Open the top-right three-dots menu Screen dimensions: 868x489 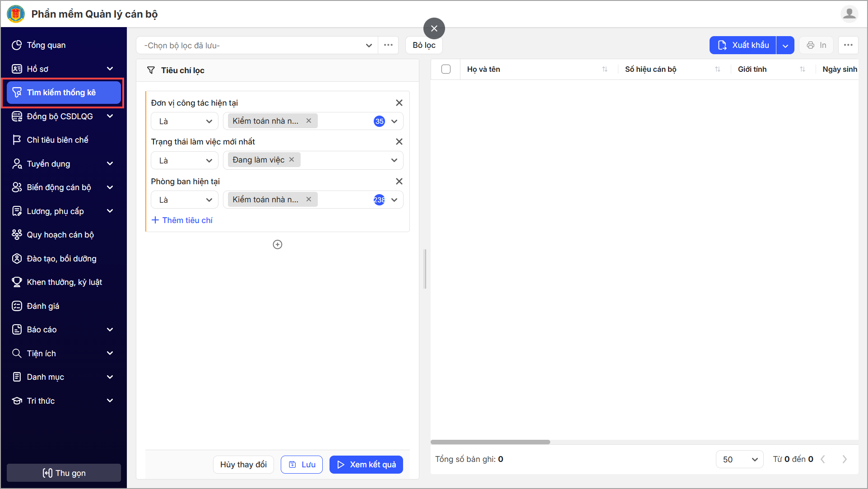click(x=848, y=45)
